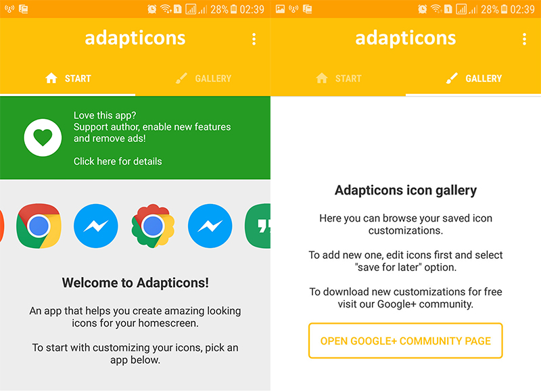
Task: Tap home icon in left START tab
Action: [x=51, y=78]
